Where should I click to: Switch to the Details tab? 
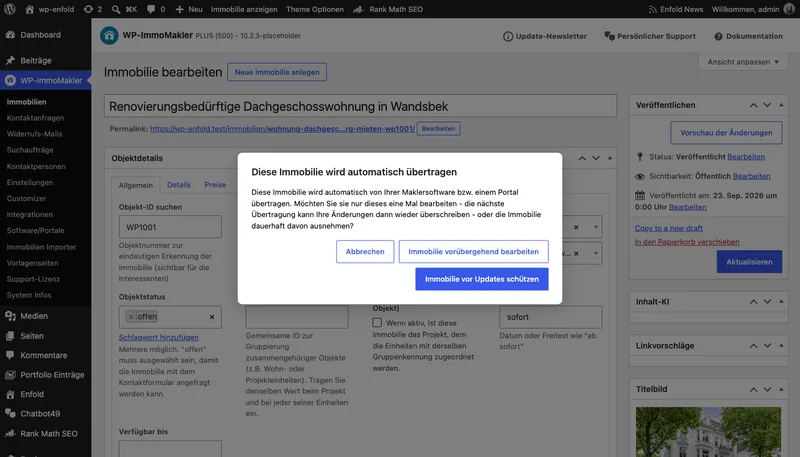tap(179, 185)
